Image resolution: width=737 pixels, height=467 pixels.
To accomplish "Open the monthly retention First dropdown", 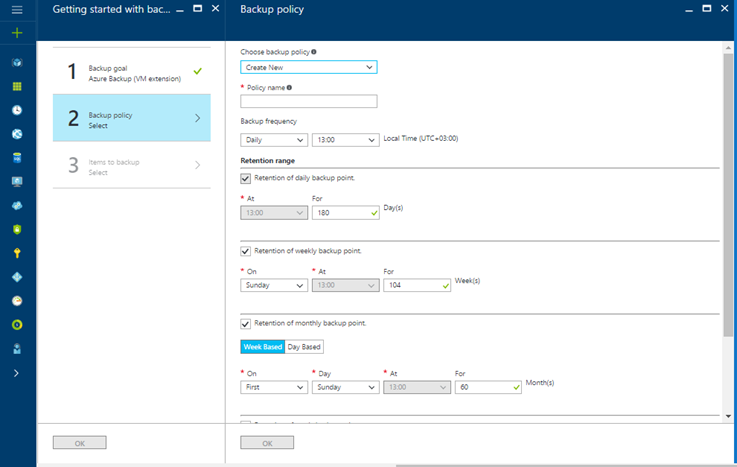I will [x=274, y=387].
